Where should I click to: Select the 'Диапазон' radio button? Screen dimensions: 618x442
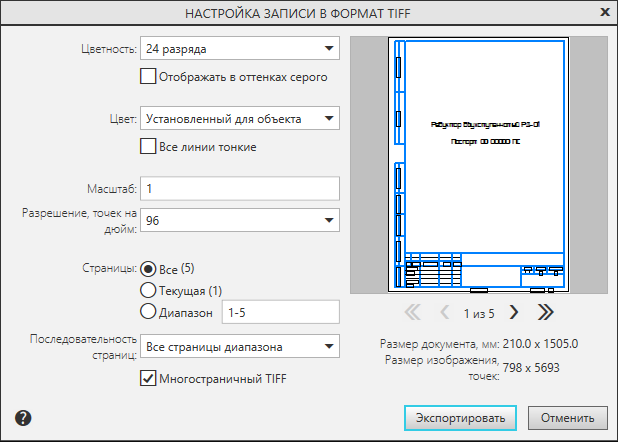coord(149,313)
